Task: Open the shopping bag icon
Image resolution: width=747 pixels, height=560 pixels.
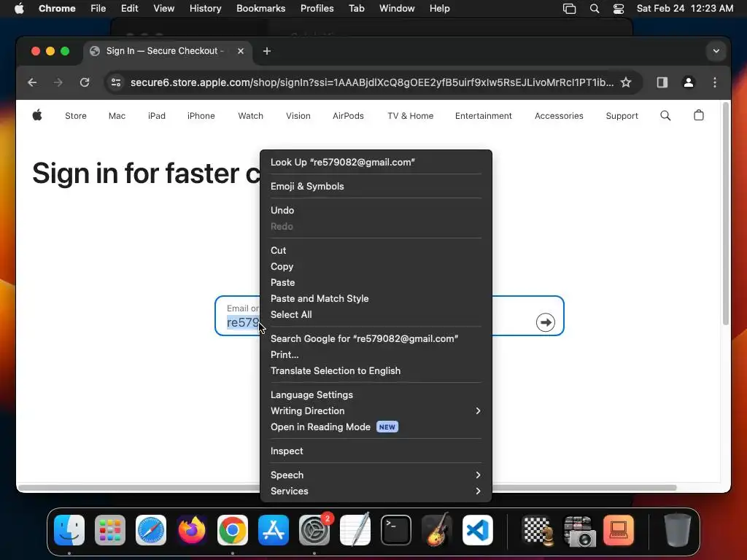Action: point(698,115)
